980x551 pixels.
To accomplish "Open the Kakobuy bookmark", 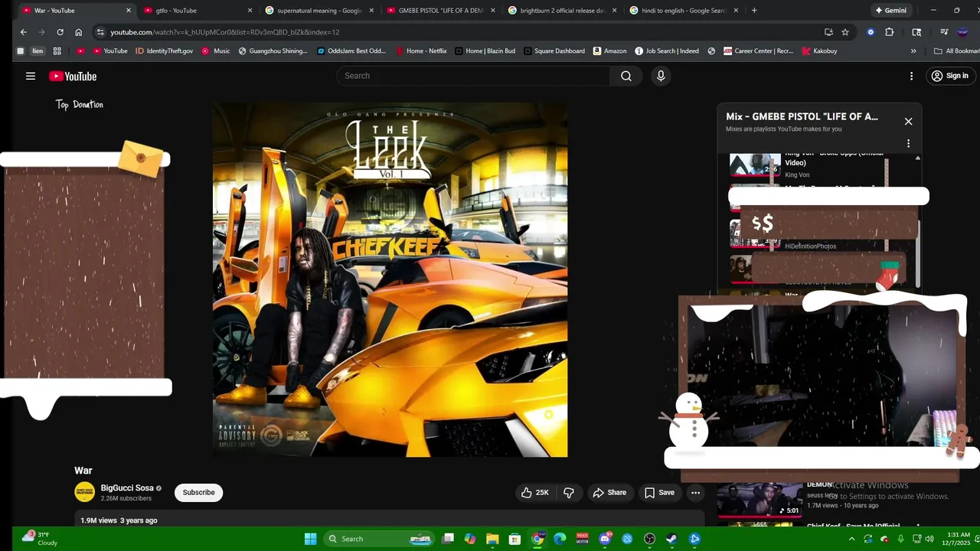I will point(819,51).
